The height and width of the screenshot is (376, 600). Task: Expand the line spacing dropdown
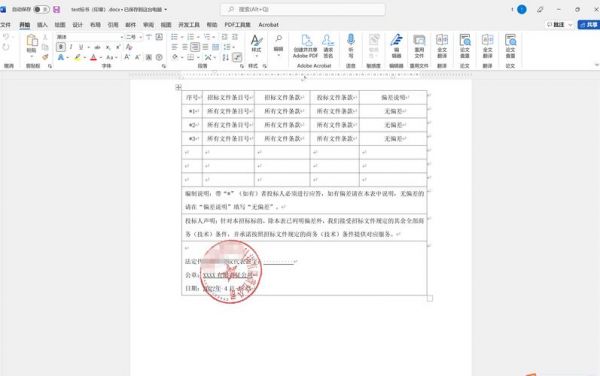point(233,47)
